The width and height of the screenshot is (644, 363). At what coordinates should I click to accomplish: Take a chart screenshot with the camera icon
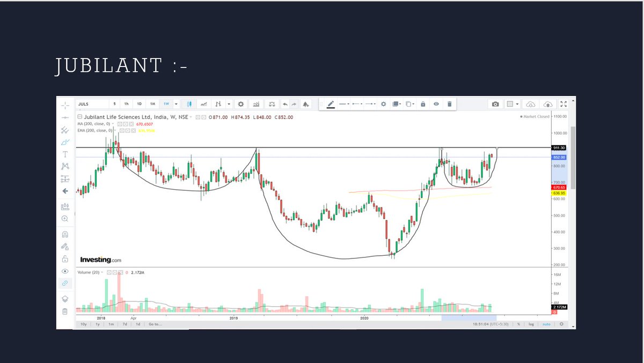495,103
